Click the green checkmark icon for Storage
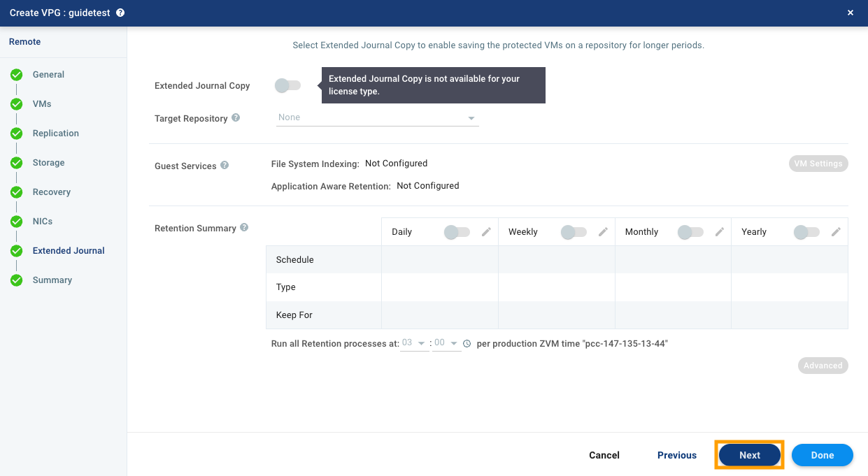Viewport: 868px width, 476px height. pos(17,163)
